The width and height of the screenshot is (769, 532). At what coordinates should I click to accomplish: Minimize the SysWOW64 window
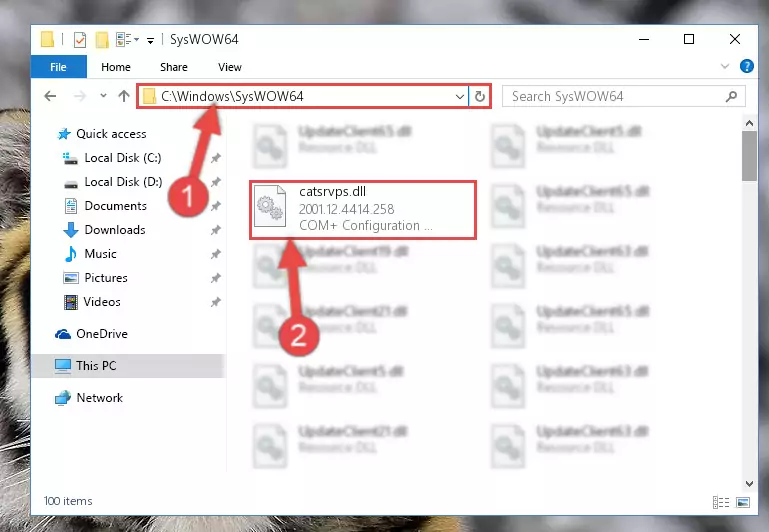(x=644, y=39)
